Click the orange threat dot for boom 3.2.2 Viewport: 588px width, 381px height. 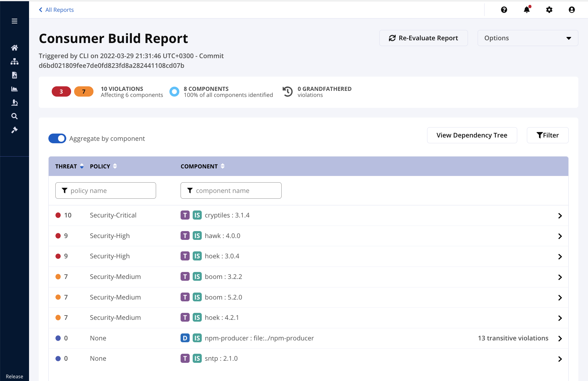(x=58, y=277)
